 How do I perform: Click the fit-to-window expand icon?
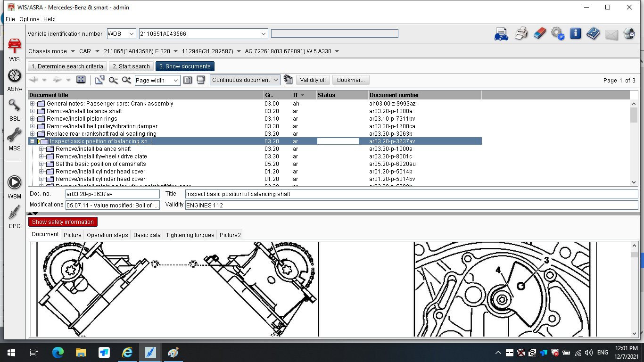point(81,80)
